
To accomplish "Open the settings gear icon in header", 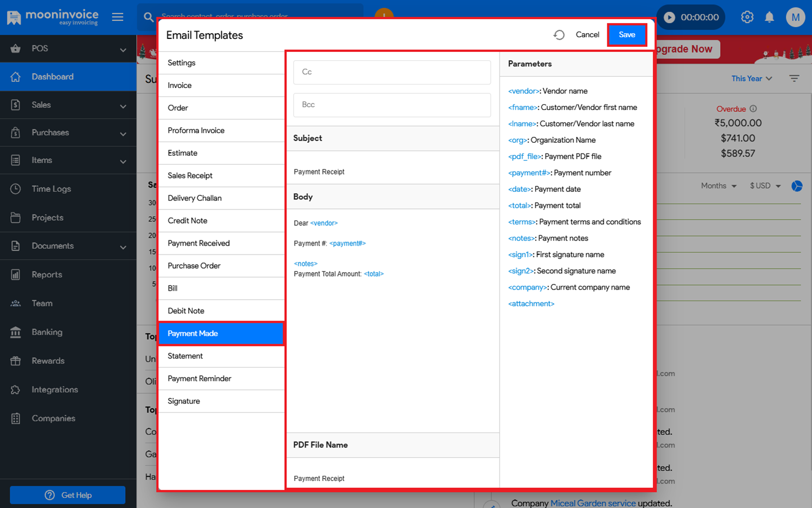I will 747,17.
